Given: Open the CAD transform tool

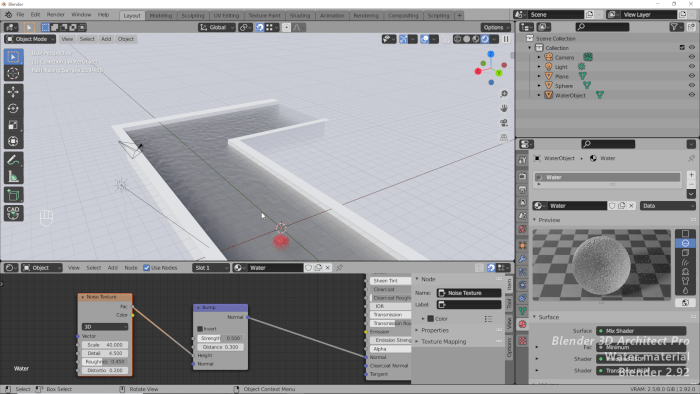Looking at the screenshot, I should [13, 213].
